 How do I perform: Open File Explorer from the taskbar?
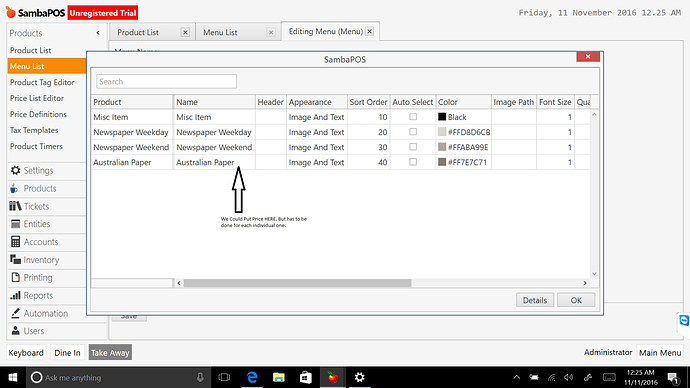279,377
